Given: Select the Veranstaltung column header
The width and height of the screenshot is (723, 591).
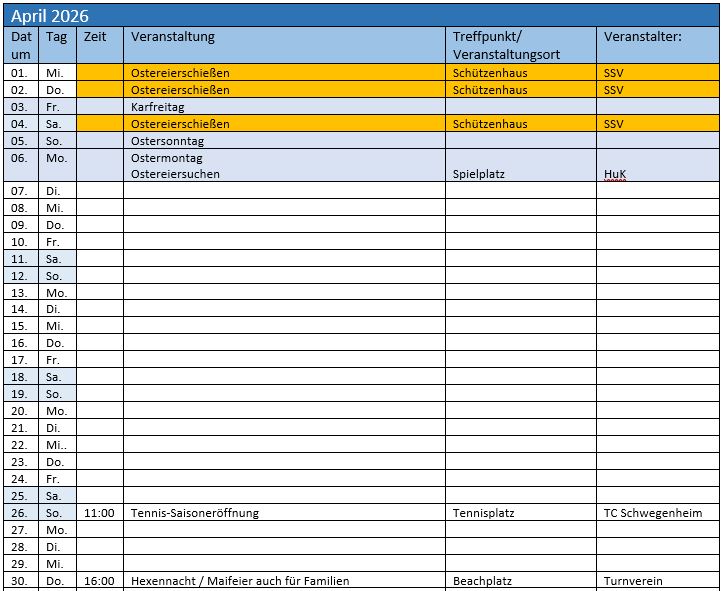Looking at the screenshot, I should [x=173, y=37].
